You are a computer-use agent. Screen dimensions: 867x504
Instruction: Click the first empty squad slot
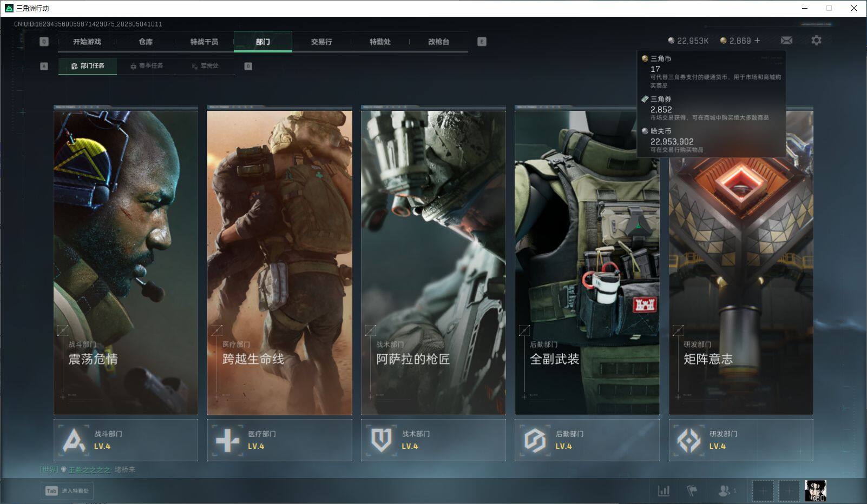763,491
